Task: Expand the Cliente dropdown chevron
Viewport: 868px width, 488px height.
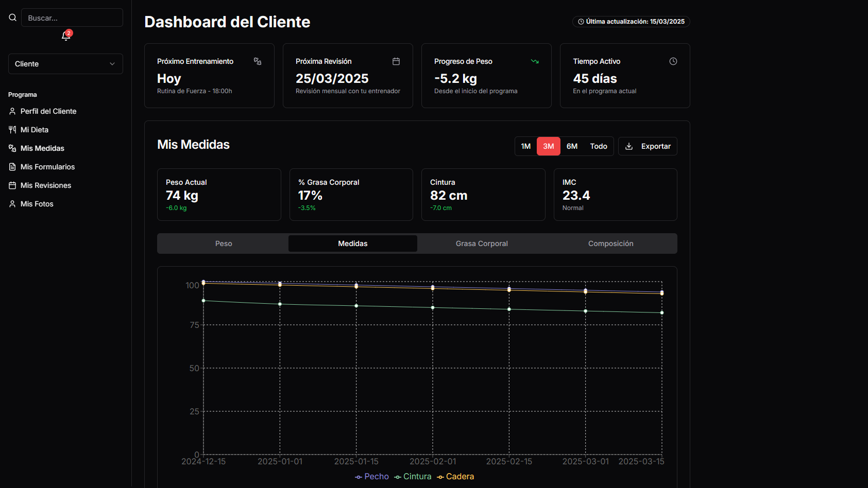Action: (x=112, y=64)
